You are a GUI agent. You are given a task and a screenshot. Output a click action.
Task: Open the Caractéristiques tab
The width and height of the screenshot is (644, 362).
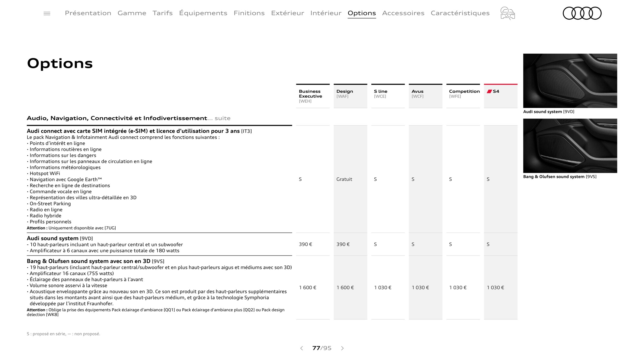tap(460, 13)
